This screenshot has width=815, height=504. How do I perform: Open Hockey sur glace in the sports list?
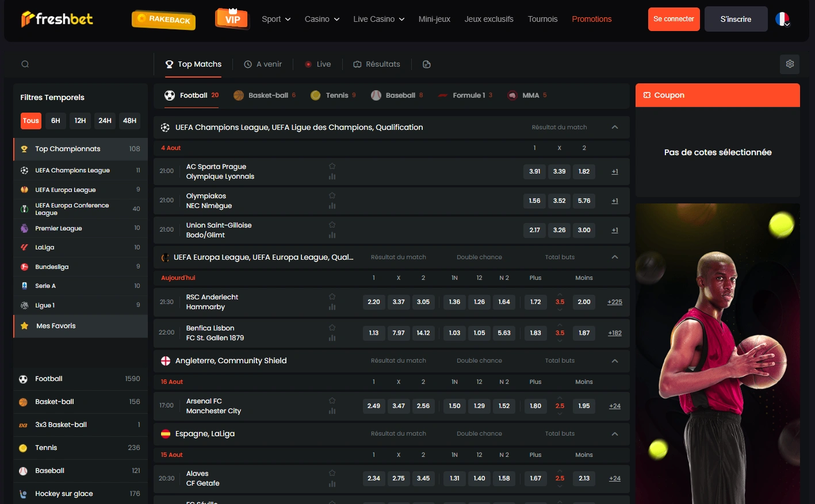81,494
